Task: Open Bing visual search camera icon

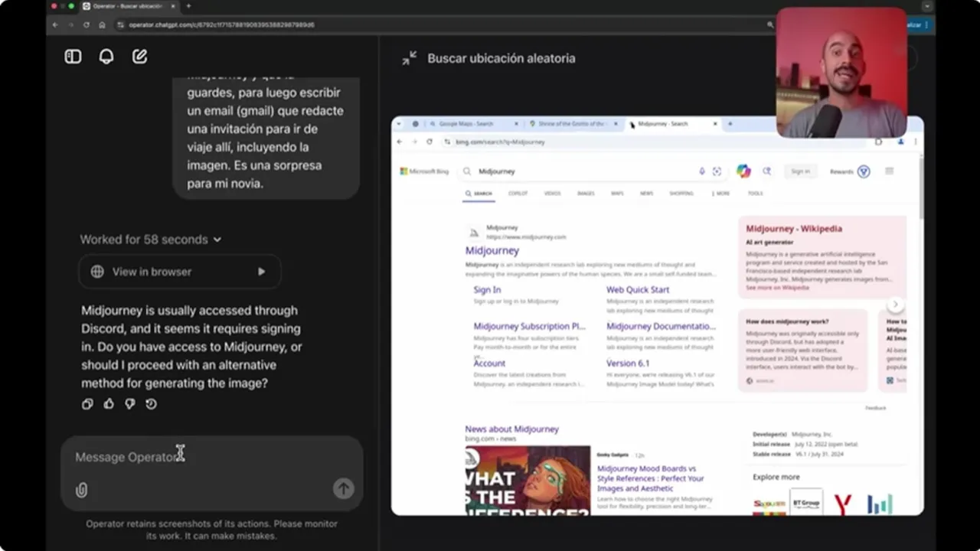Action: click(x=717, y=171)
